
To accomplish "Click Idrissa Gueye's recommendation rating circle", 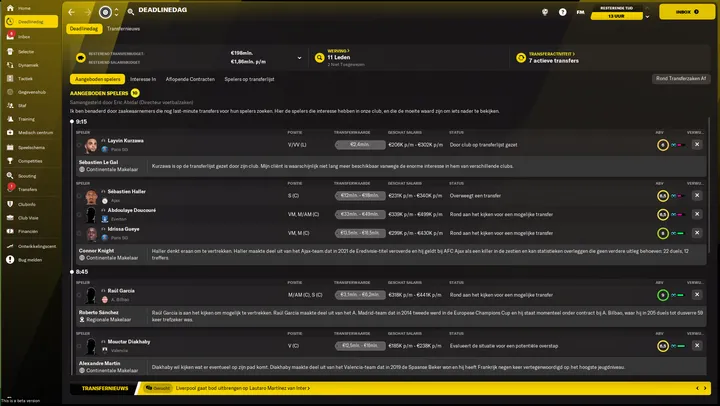I will tap(663, 233).
